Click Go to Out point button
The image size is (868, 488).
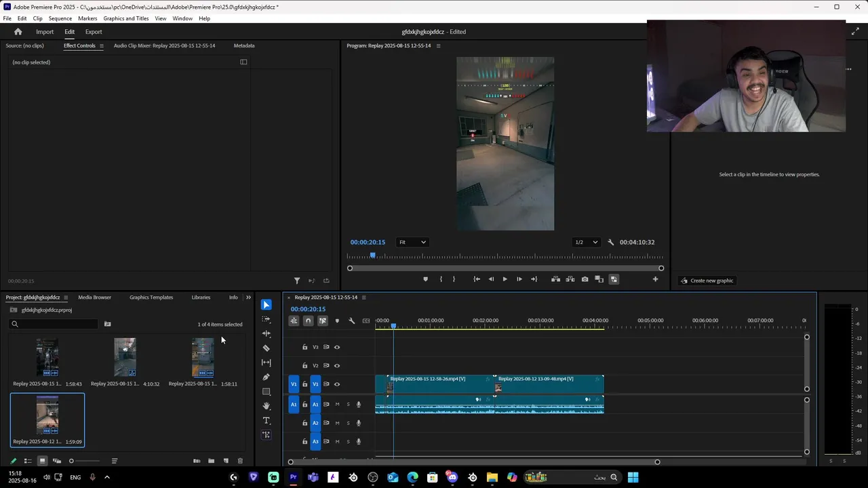(x=534, y=279)
